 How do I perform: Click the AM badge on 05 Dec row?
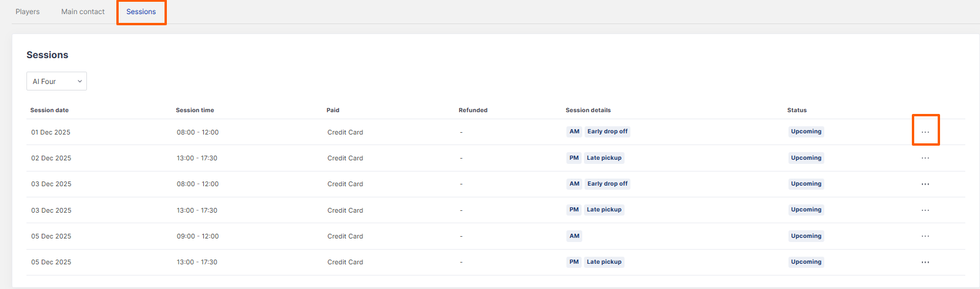(x=575, y=236)
